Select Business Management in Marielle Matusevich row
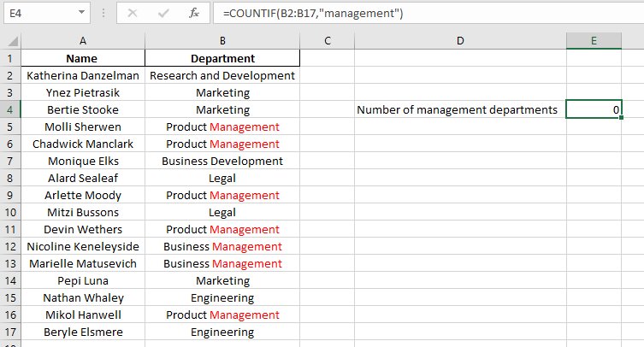Image resolution: width=644 pixels, height=347 pixels. point(222,263)
